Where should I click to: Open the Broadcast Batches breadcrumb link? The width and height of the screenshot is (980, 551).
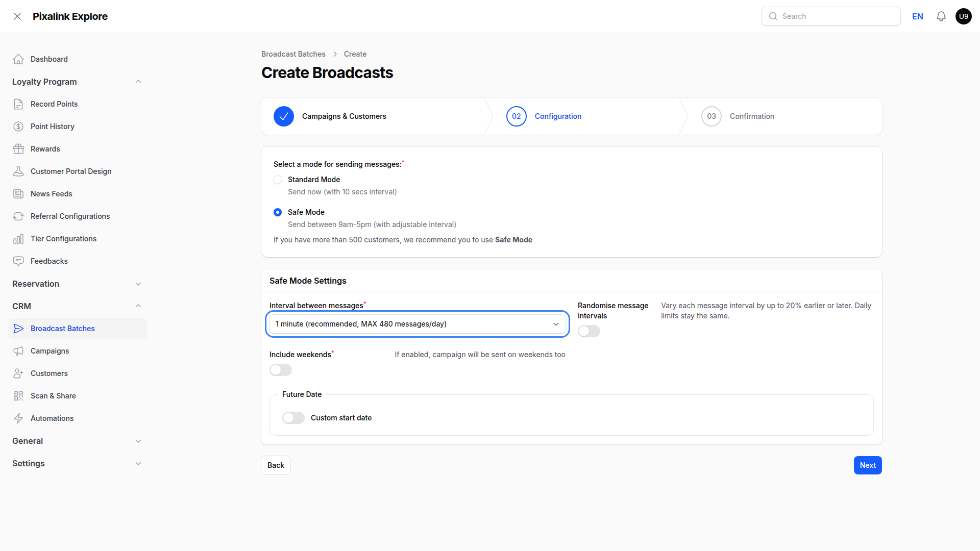[x=293, y=54]
